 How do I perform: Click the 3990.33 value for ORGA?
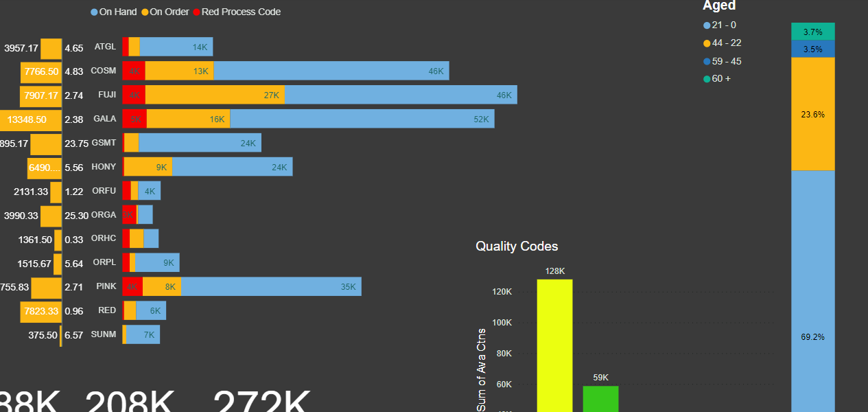point(21,216)
